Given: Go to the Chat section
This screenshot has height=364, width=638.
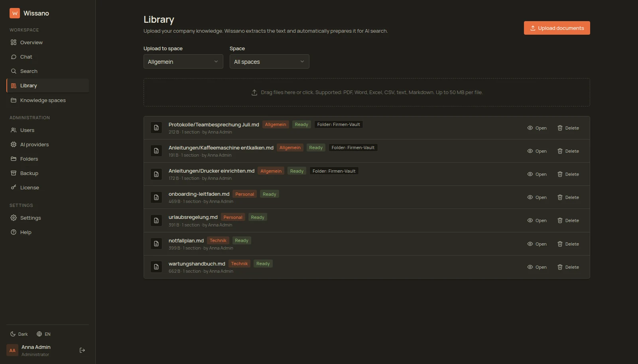Looking at the screenshot, I should (47, 57).
